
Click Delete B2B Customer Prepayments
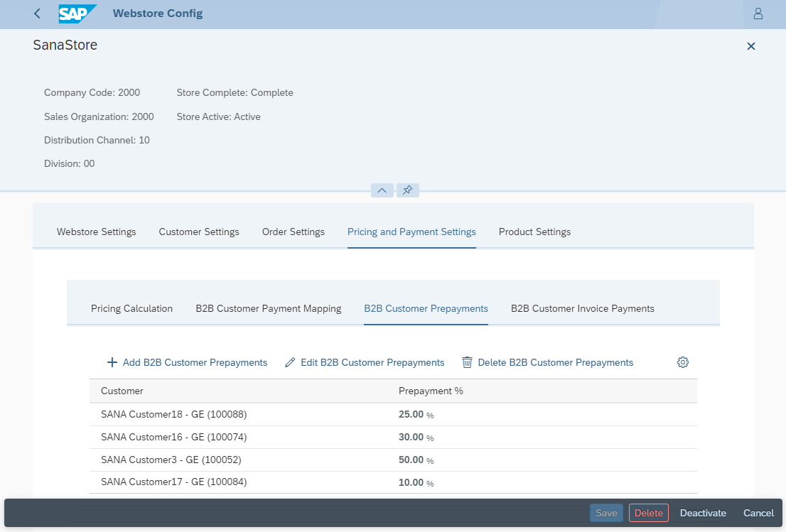[x=547, y=362]
